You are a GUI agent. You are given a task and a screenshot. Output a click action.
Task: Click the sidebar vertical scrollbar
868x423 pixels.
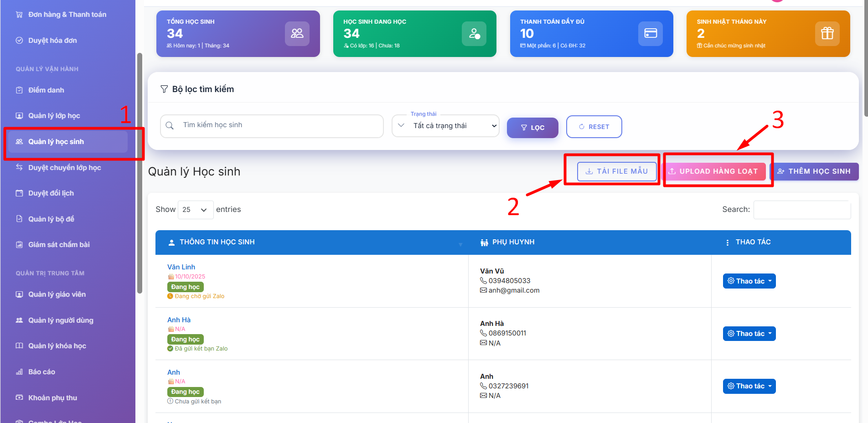point(139,173)
